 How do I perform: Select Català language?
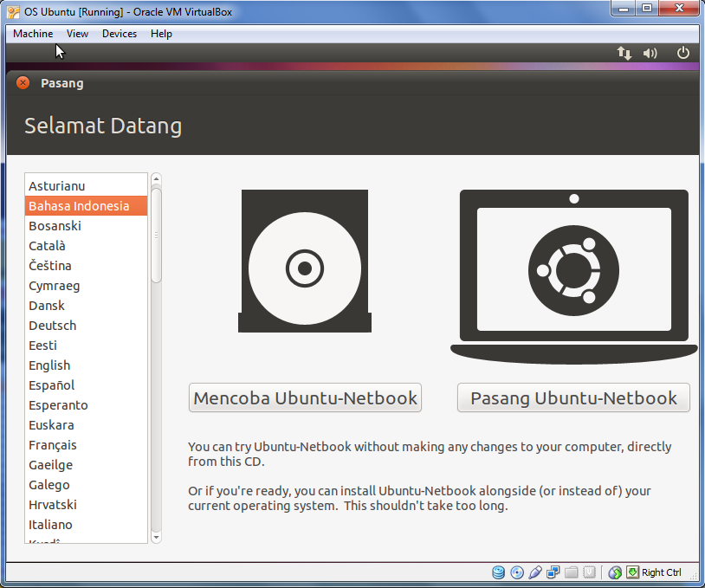pos(86,245)
